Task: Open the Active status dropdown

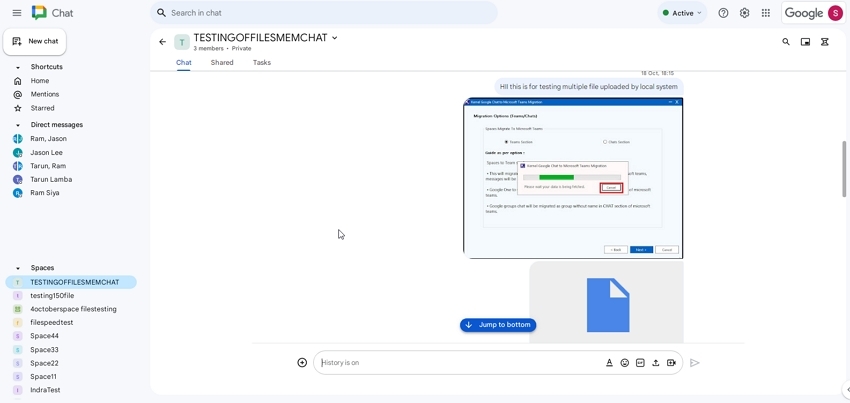Action: click(x=682, y=13)
